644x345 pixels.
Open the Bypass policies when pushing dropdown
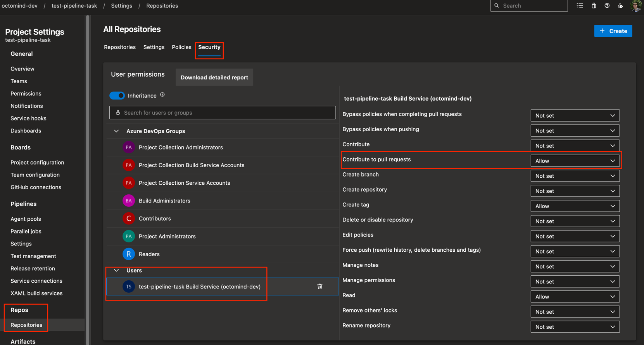(575, 130)
